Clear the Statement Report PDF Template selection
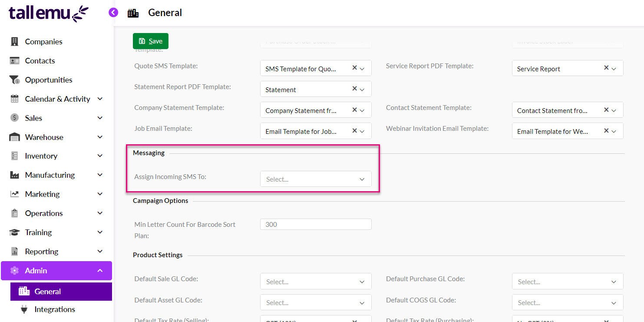The width and height of the screenshot is (644, 322). (x=354, y=89)
